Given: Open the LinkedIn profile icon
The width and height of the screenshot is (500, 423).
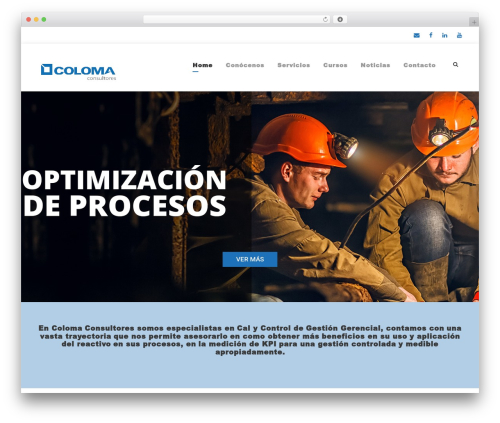Looking at the screenshot, I should click(x=445, y=35).
